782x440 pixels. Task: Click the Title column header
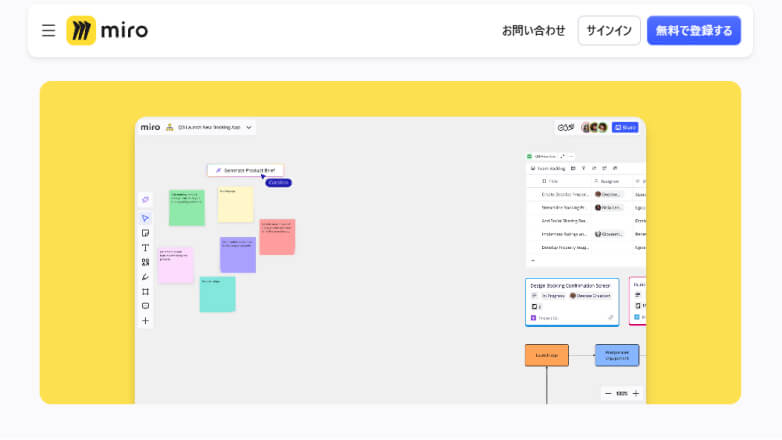click(550, 182)
